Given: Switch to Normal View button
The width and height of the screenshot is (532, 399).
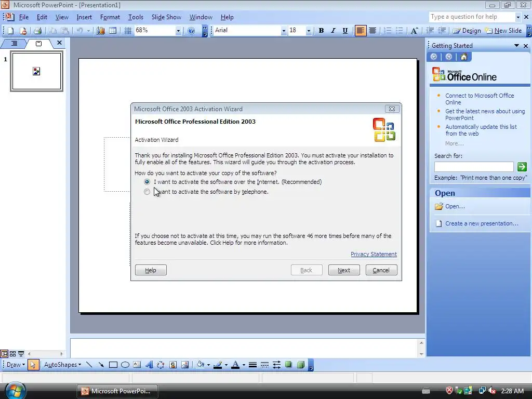Looking at the screenshot, I should click(4, 353).
